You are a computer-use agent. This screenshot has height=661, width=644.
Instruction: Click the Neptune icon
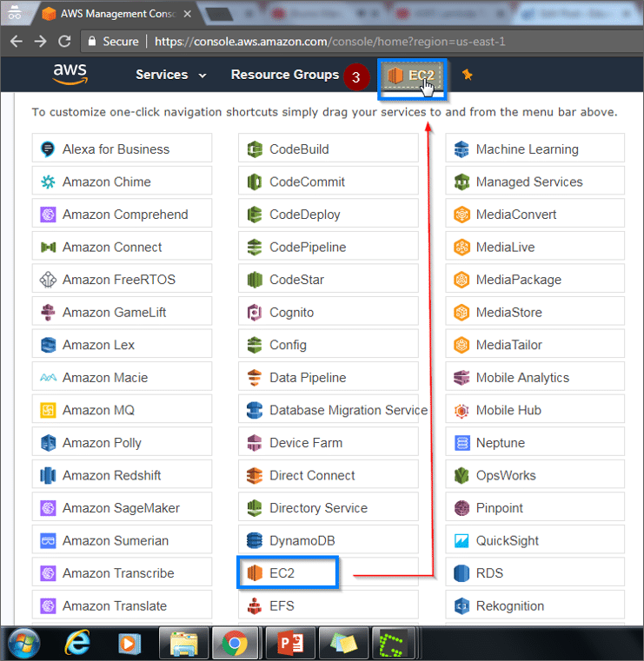tap(461, 443)
